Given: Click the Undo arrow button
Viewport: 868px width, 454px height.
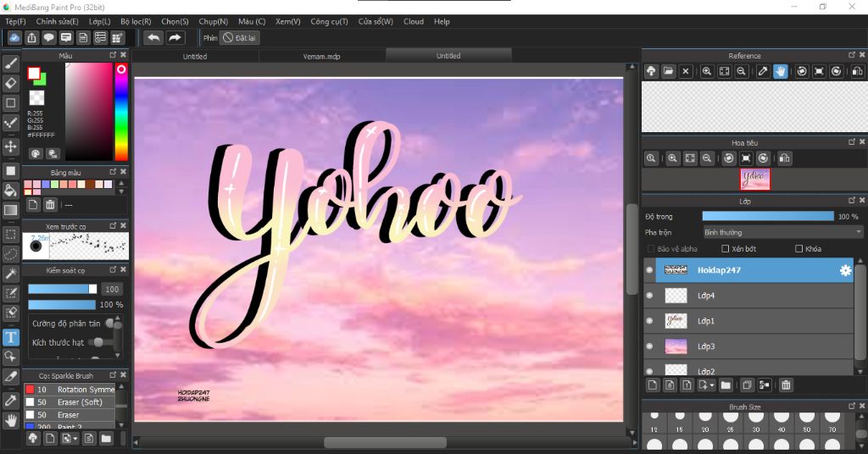Looking at the screenshot, I should [153, 37].
